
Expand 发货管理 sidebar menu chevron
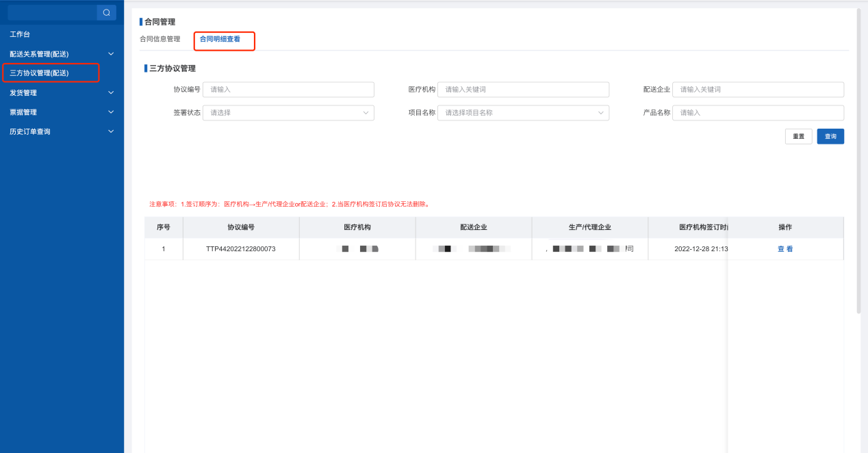tap(111, 92)
